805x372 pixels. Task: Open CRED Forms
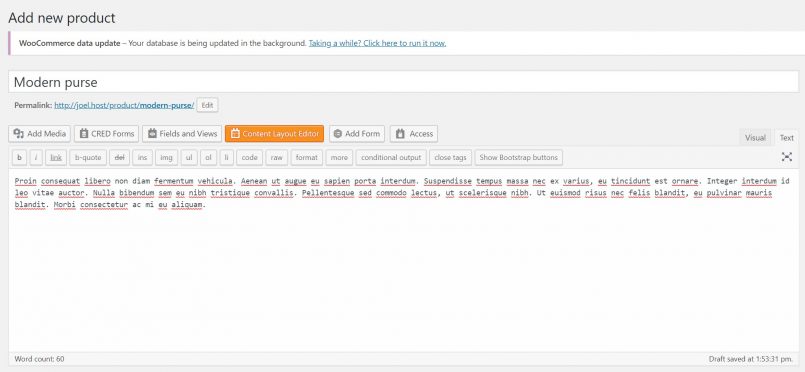(106, 134)
